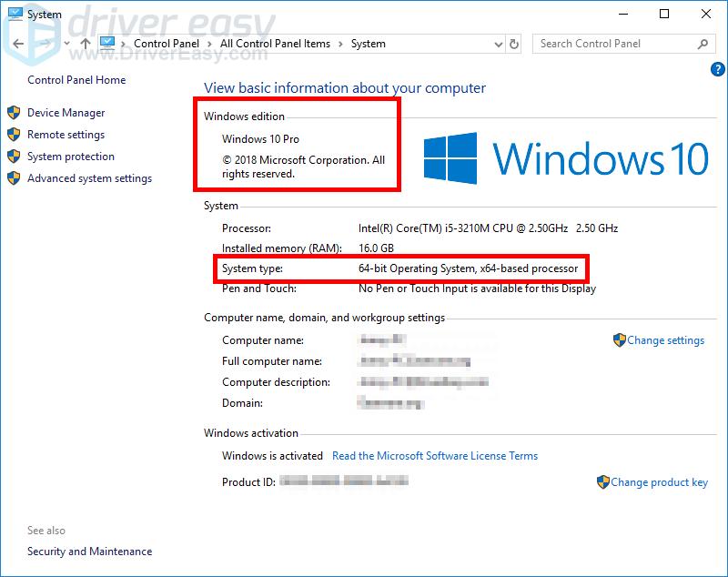Refresh the System page
Viewport: 728px width, 577px height.
pyautogui.click(x=513, y=44)
